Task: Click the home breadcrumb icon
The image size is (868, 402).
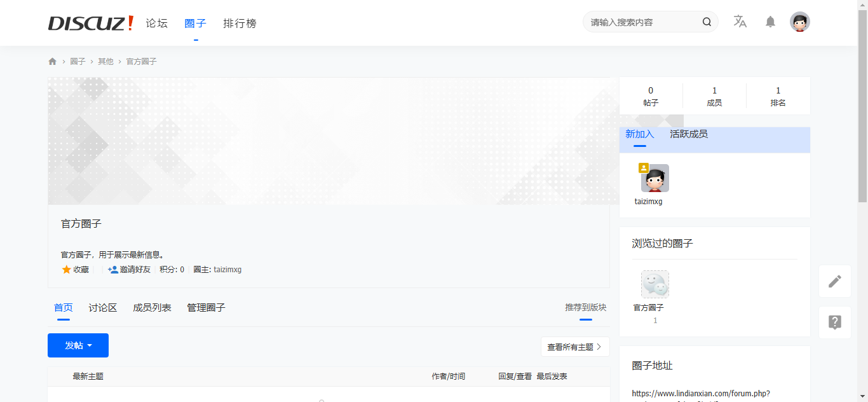Action: coord(52,62)
